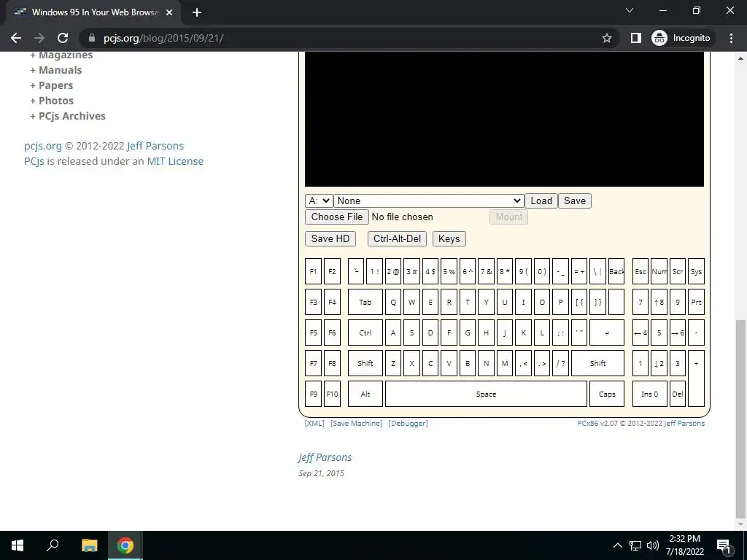Open the pcjs.org footer link
747x560 pixels.
43,146
